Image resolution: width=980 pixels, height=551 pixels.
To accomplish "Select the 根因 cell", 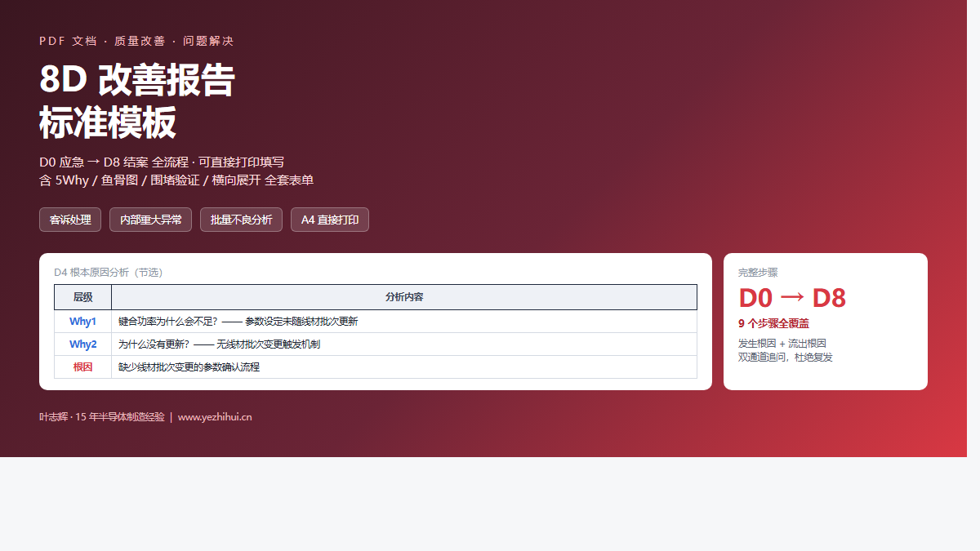I will click(83, 367).
